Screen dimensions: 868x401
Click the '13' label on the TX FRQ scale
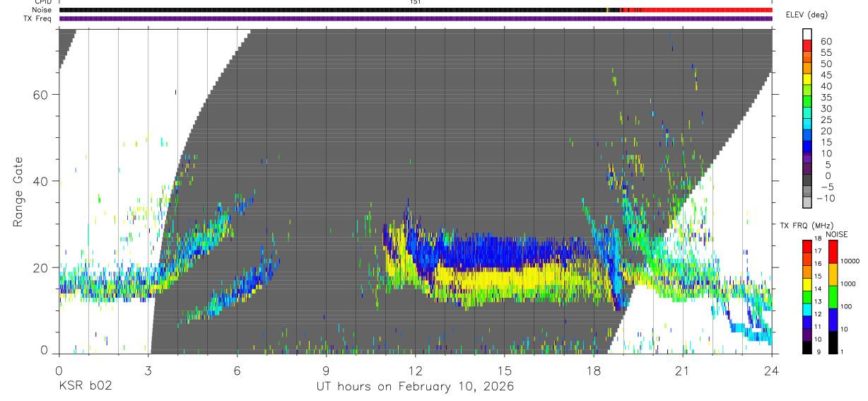click(x=818, y=301)
